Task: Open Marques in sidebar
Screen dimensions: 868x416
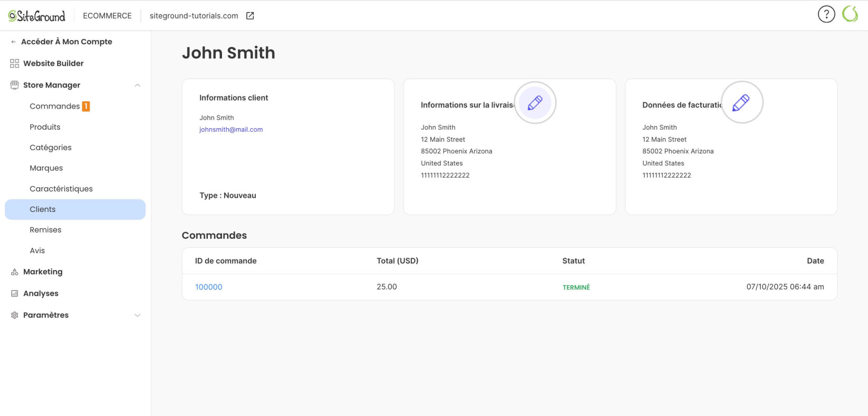Action: 46,168
